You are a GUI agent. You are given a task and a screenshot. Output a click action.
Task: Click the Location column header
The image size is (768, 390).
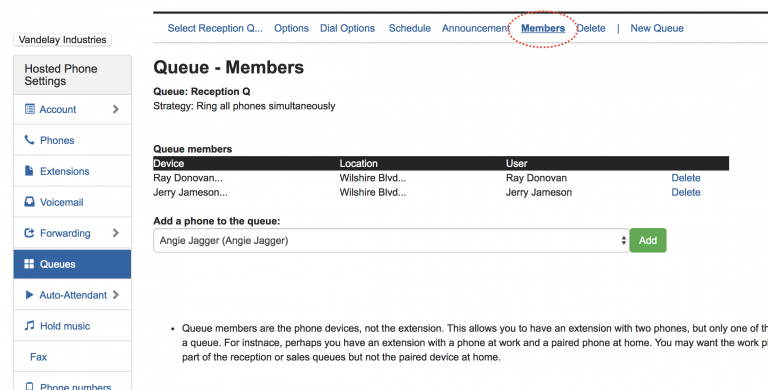click(x=359, y=163)
